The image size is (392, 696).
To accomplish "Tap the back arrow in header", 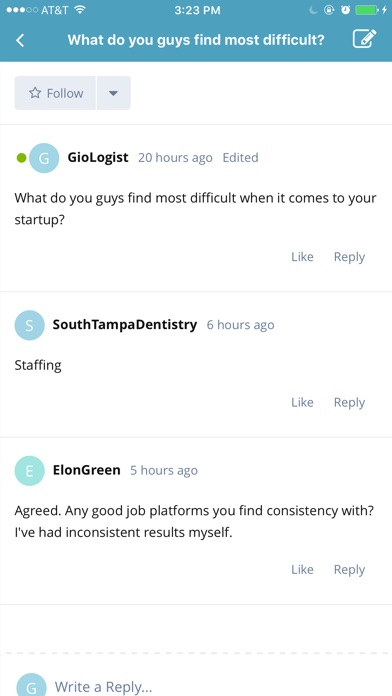I will click(20, 40).
